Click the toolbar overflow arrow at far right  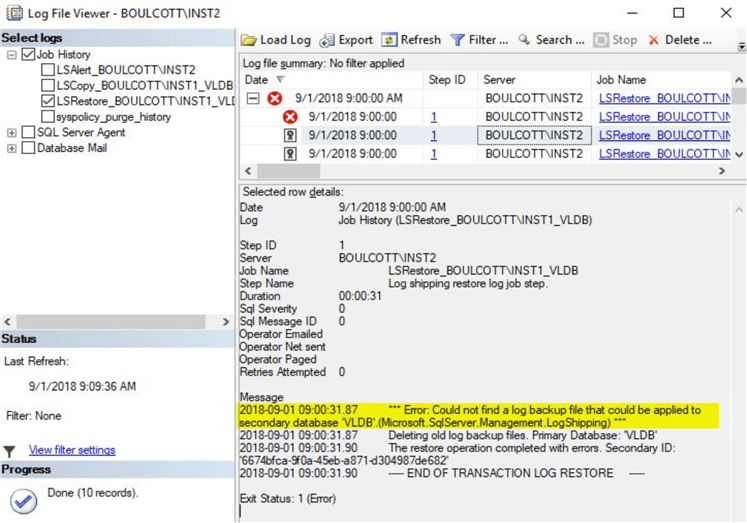[x=741, y=46]
